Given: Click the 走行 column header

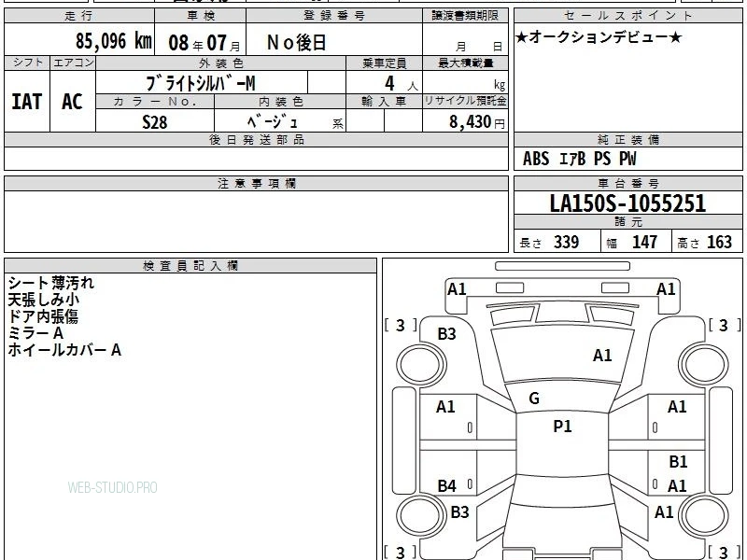Looking at the screenshot, I should click(x=79, y=16).
